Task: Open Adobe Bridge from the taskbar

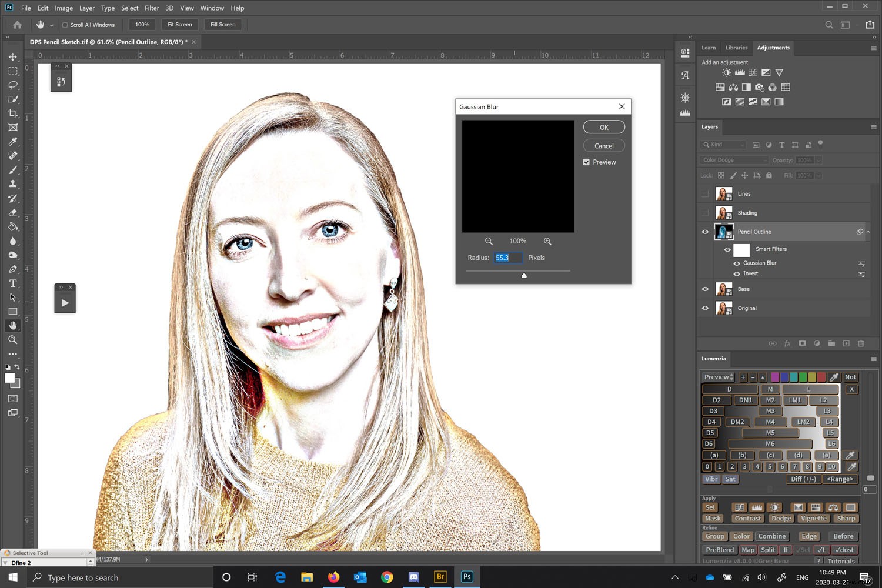Action: [440, 577]
